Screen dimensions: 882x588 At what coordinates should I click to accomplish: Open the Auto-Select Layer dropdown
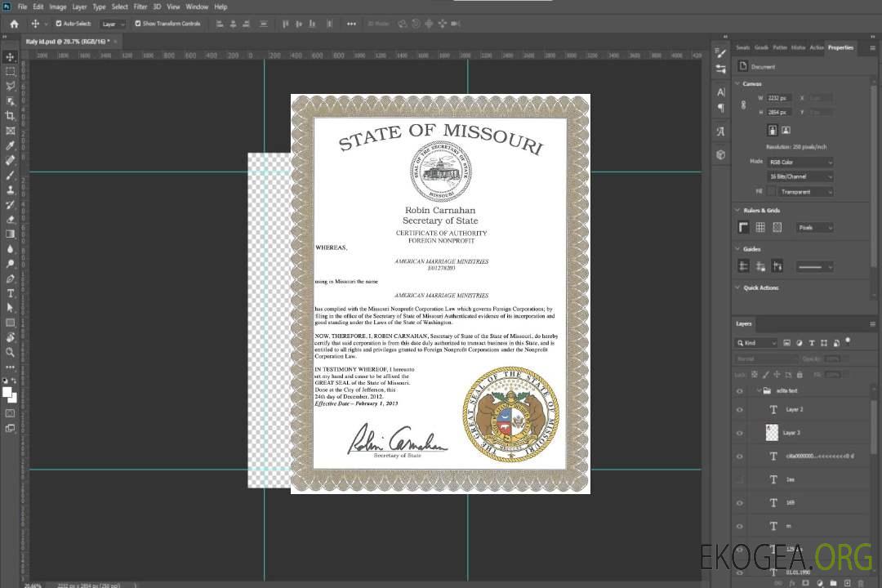pos(113,24)
